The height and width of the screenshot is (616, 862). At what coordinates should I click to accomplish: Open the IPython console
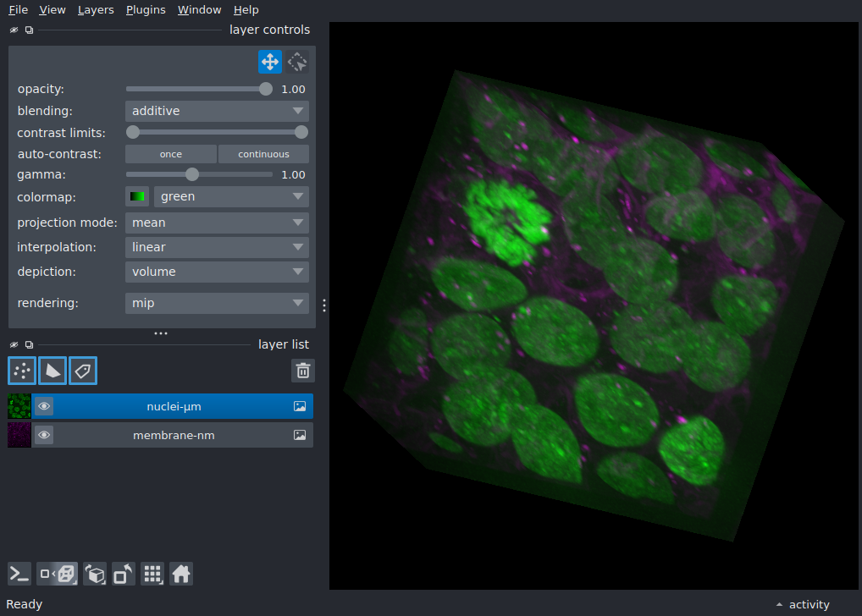19,575
